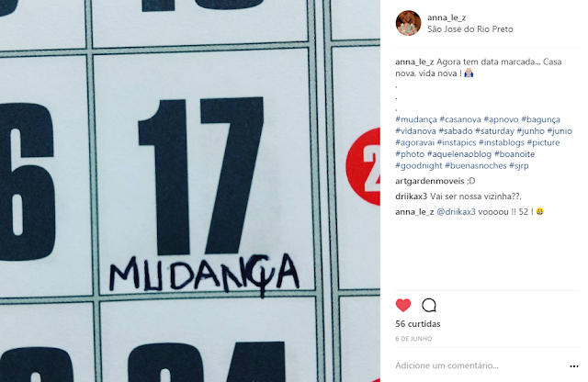Open post permalink via 6 DE JUNHO date

413,339
